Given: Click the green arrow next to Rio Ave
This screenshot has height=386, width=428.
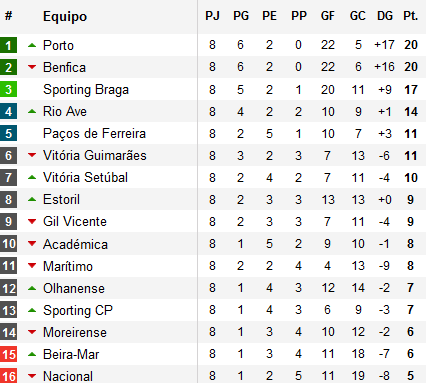Looking at the screenshot, I should tap(32, 111).
